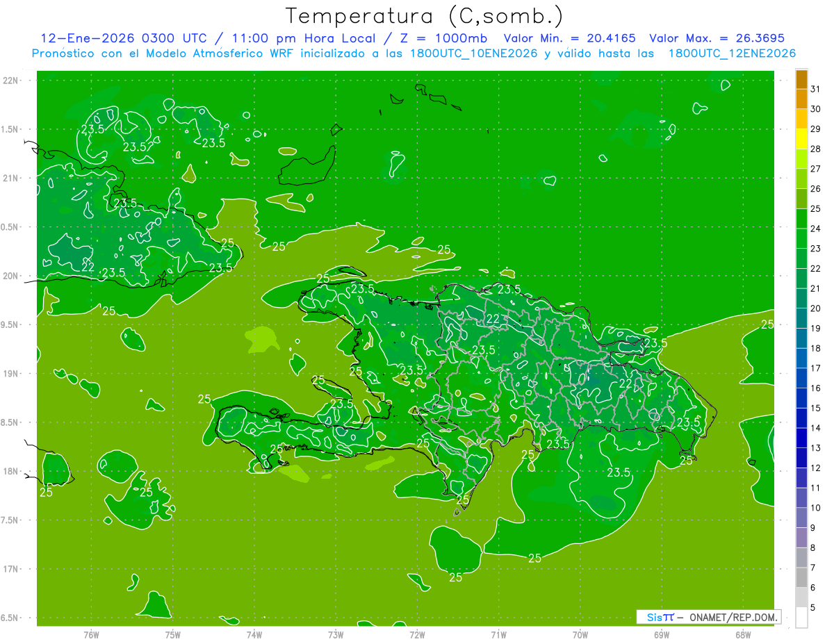This screenshot has height=644, width=834.
Task: Select the 1800UTC_10ENE2026 initialization time text
Action: point(473,53)
